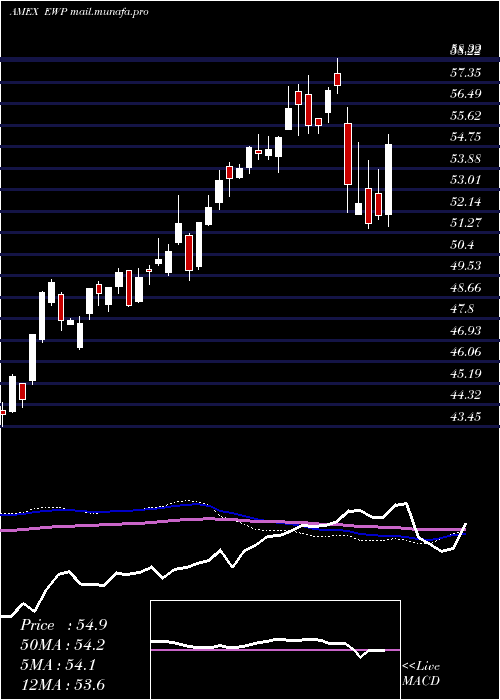Viewport: 500px width, 700px height.
Task: Click the 51.27 price axis label
Action: pyautogui.click(x=466, y=223)
